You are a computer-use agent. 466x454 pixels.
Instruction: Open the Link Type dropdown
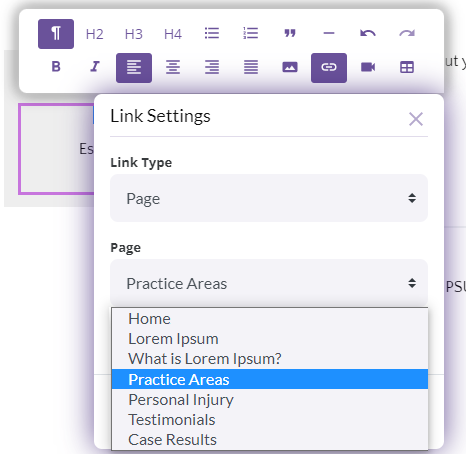pyautogui.click(x=269, y=198)
